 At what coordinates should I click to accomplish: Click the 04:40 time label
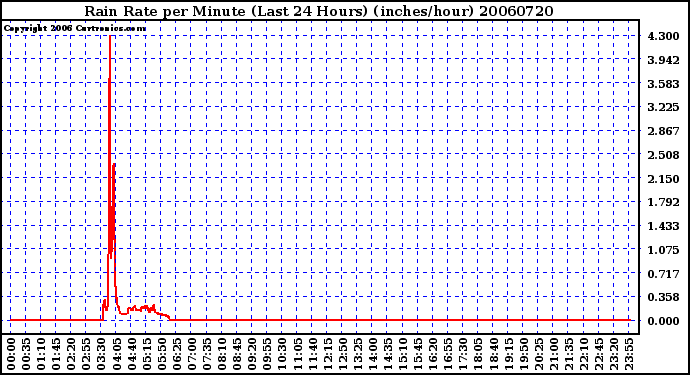pyautogui.click(x=131, y=354)
